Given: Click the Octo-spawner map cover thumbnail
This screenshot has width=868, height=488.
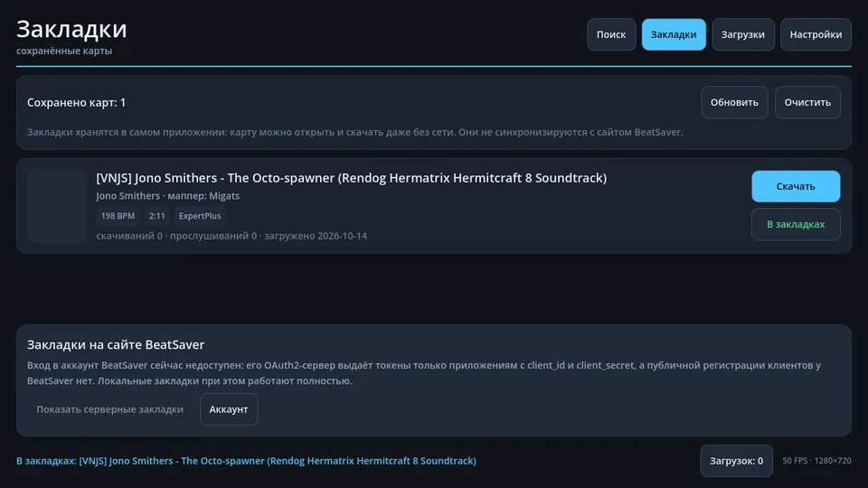Looking at the screenshot, I should click(57, 206).
